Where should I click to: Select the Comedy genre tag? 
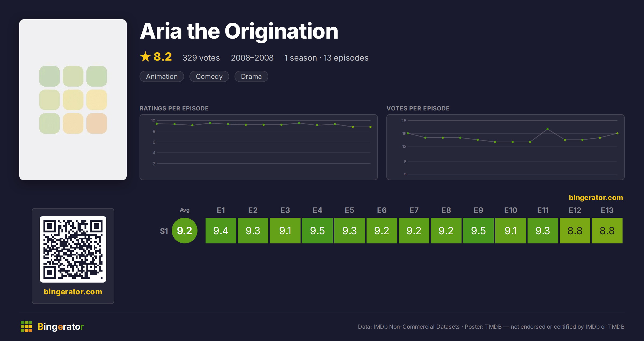tap(209, 76)
